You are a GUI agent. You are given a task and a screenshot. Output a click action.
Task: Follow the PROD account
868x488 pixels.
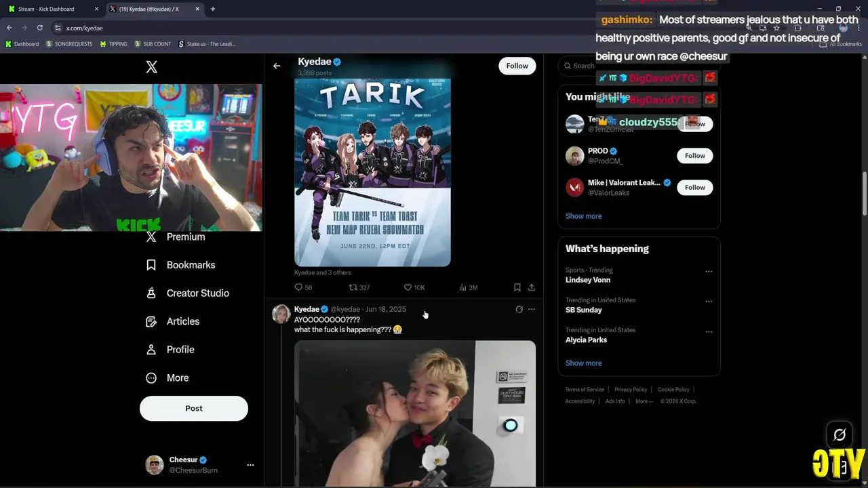pos(694,156)
